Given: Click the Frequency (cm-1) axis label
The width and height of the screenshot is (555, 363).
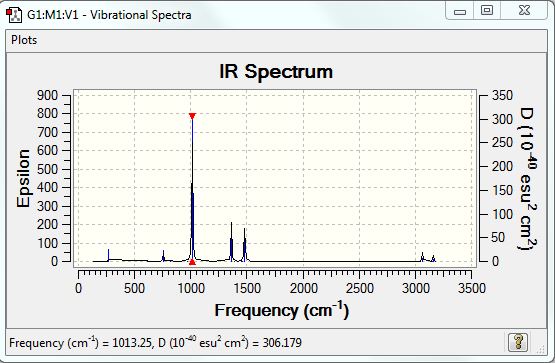Looking at the screenshot, I should pos(282,311).
